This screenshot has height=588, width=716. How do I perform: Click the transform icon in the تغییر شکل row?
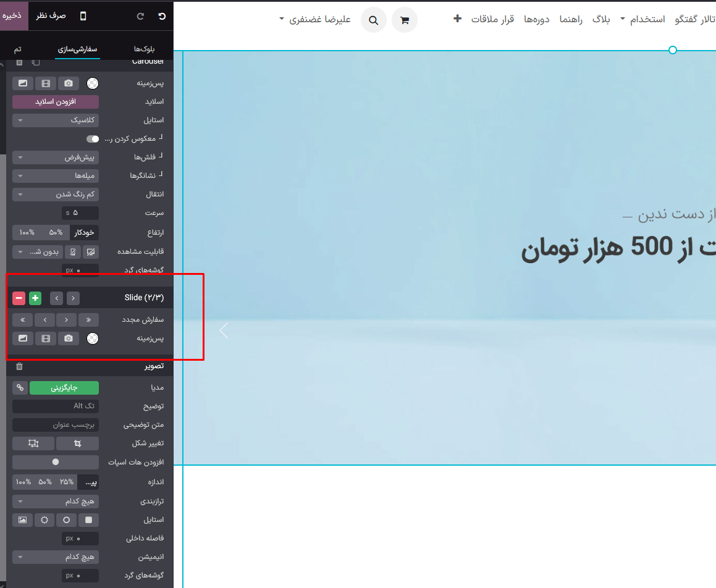(33, 443)
